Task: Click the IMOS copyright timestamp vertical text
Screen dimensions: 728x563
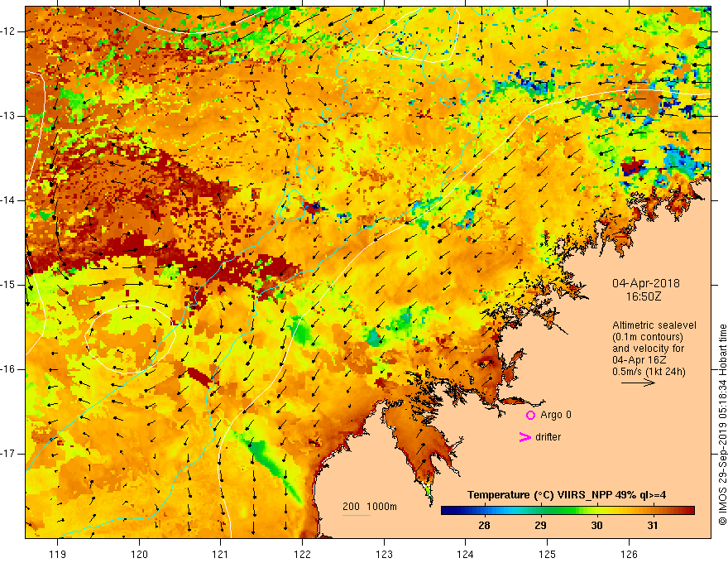Action: click(x=722, y=425)
